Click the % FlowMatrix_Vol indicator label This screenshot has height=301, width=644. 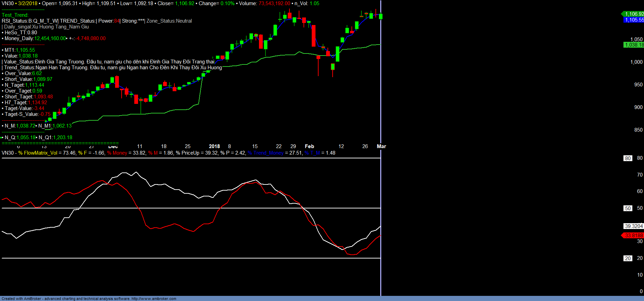click(38, 153)
